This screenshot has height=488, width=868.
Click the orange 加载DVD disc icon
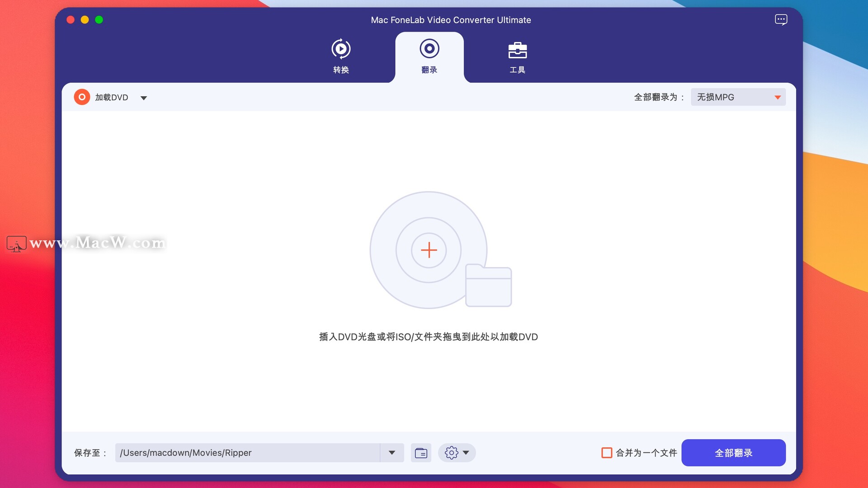point(82,97)
